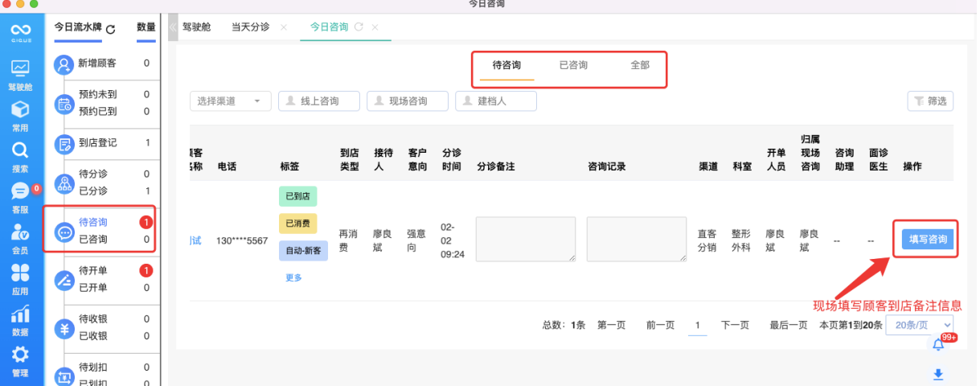Open 到店登记 in the flow list
The height and width of the screenshot is (386, 980).
click(x=97, y=142)
